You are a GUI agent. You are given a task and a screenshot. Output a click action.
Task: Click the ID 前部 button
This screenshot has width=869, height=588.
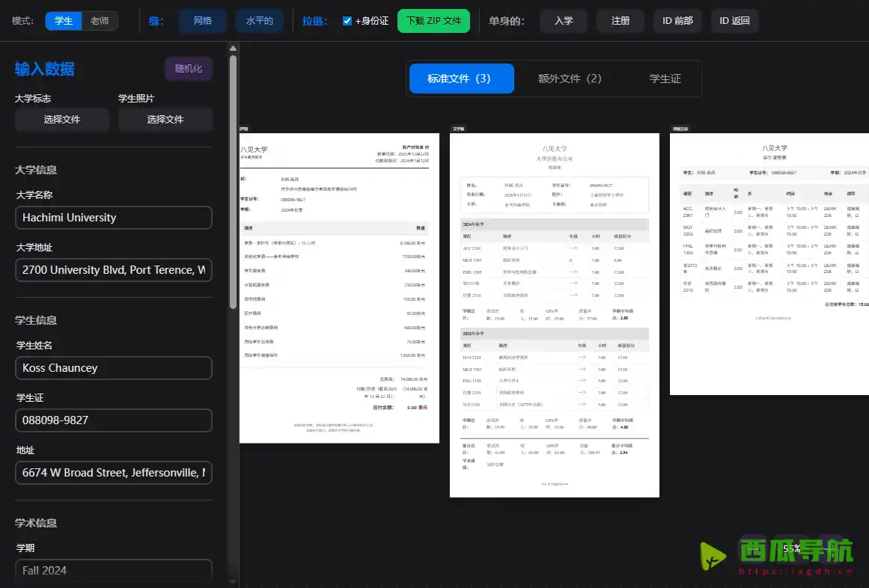[677, 21]
